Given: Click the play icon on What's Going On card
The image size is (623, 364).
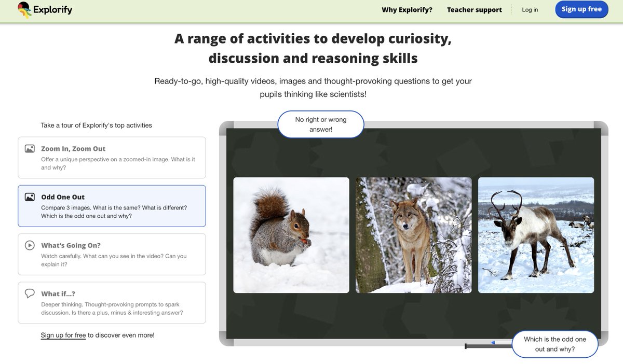Looking at the screenshot, I should point(30,244).
